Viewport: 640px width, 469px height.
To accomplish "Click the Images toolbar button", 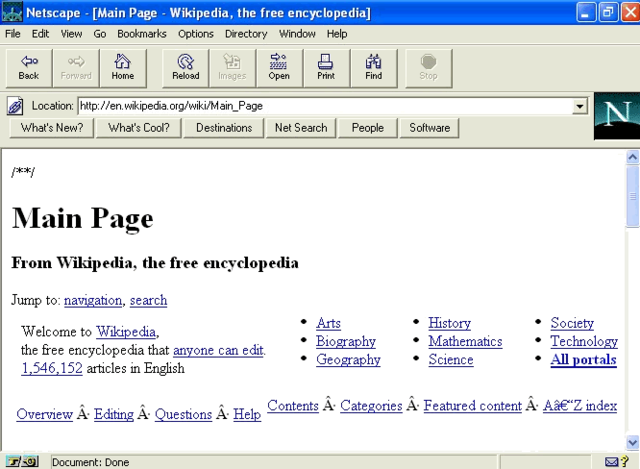I will point(232,68).
